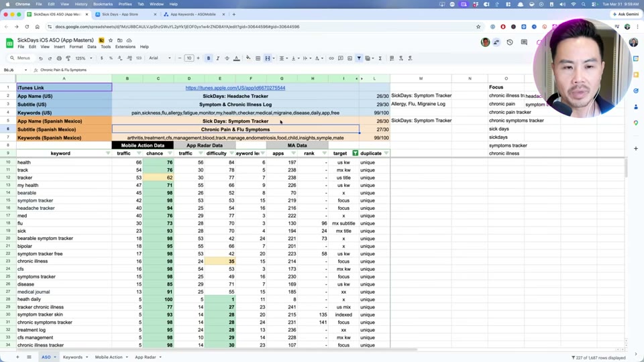Format as currency
Viewport: 644px width, 362px height.
[101, 58]
